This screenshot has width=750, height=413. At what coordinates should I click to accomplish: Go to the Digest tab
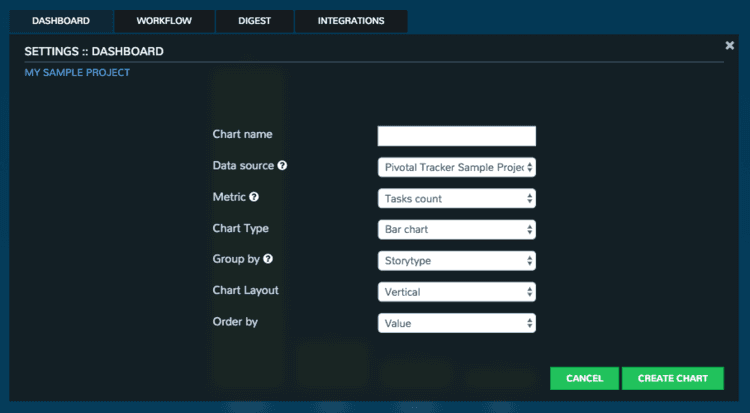tap(254, 21)
